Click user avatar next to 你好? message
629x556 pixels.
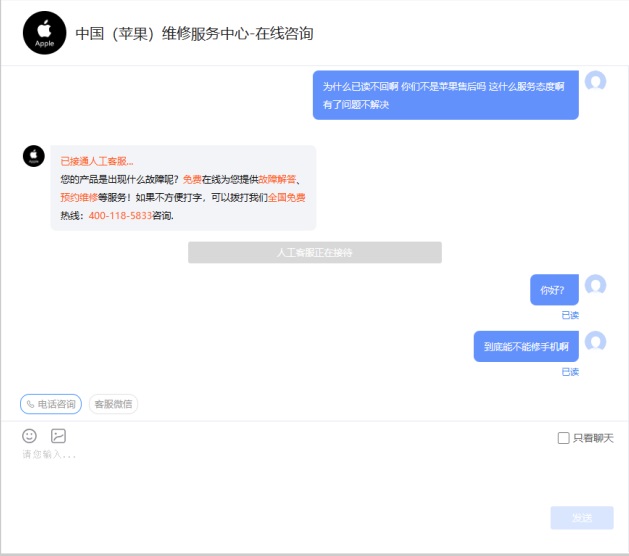pyautogui.click(x=596, y=286)
